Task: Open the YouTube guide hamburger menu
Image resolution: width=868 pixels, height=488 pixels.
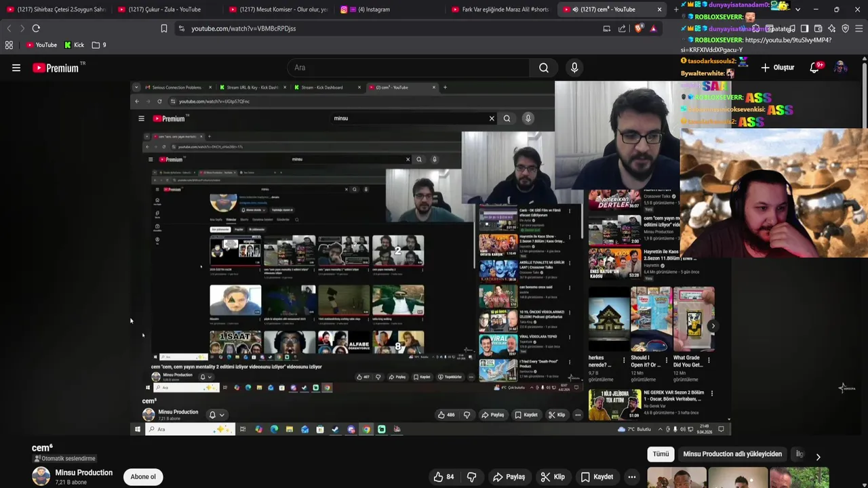Action: [16, 68]
